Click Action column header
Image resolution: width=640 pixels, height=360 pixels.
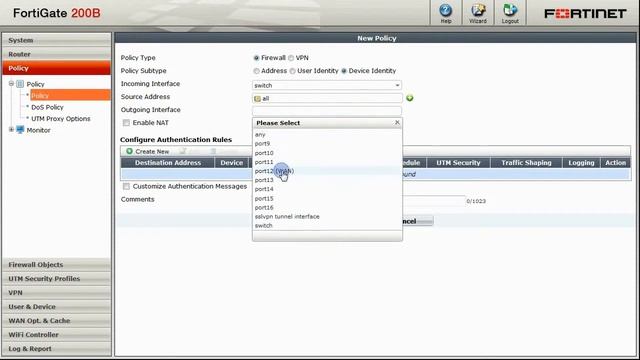point(616,163)
